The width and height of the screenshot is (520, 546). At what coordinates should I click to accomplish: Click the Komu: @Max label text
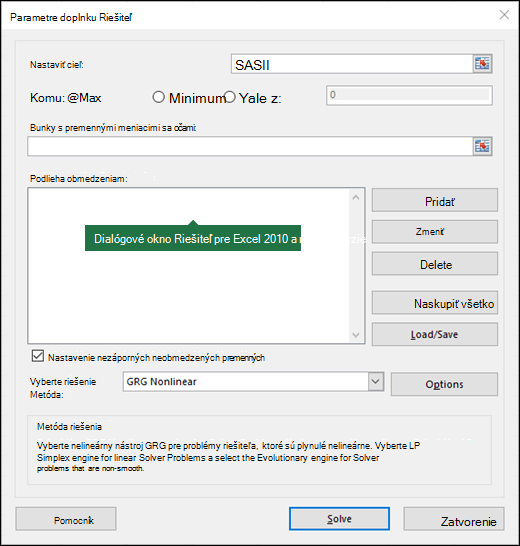coord(65,98)
